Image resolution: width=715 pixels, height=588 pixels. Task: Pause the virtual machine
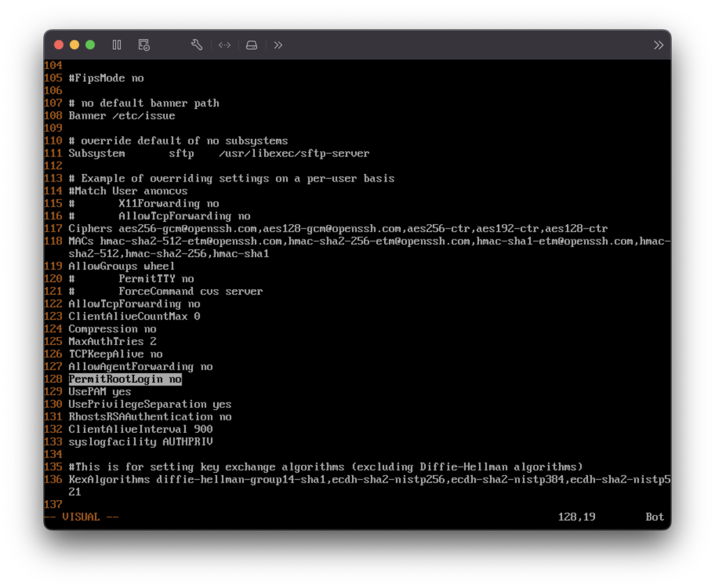pos(117,45)
